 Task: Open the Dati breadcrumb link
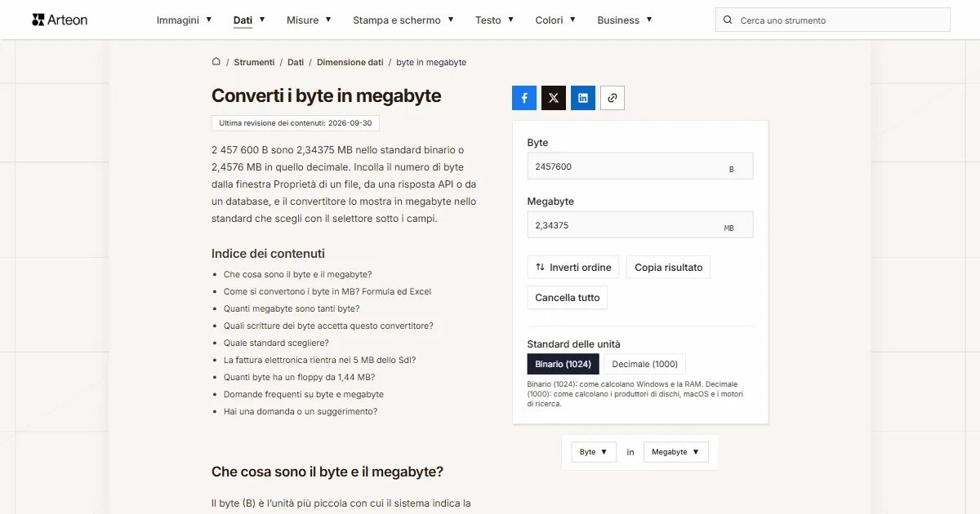(x=296, y=62)
